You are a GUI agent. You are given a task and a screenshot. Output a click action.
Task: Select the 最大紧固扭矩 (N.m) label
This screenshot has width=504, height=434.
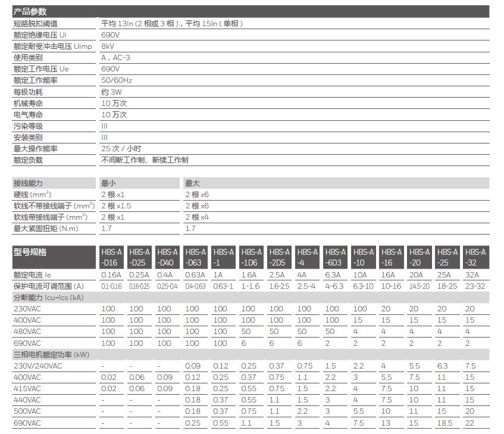pyautogui.click(x=46, y=229)
